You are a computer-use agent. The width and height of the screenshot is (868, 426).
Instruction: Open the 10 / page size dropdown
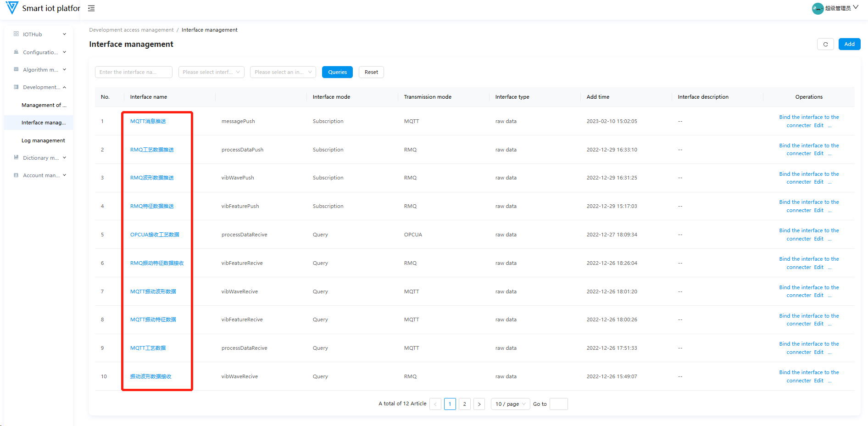click(x=510, y=404)
